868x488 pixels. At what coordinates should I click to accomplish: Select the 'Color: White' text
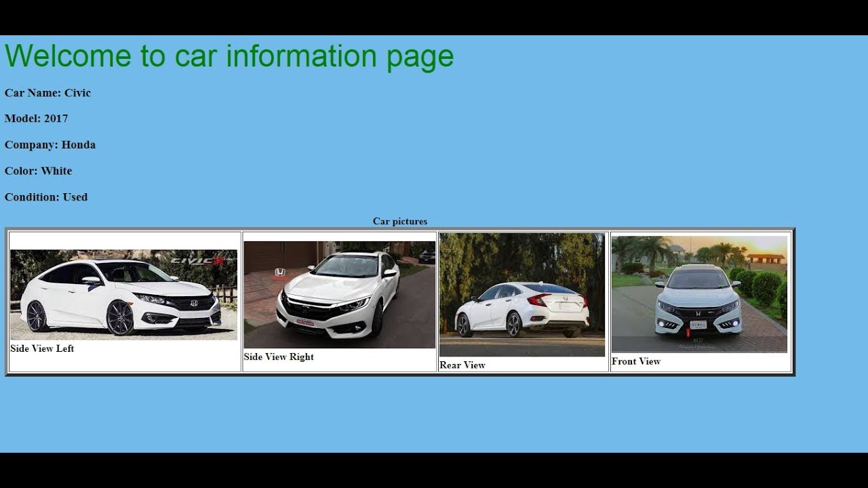pyautogui.click(x=38, y=171)
